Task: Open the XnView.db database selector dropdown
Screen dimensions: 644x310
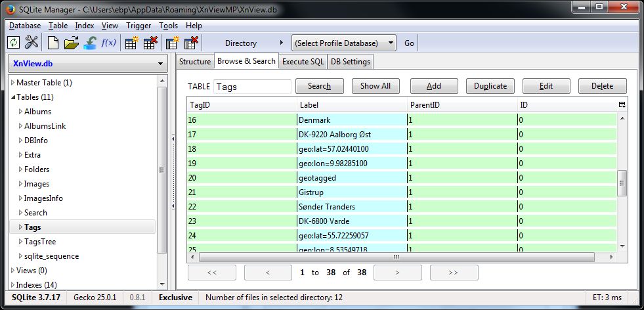Action: coord(87,64)
